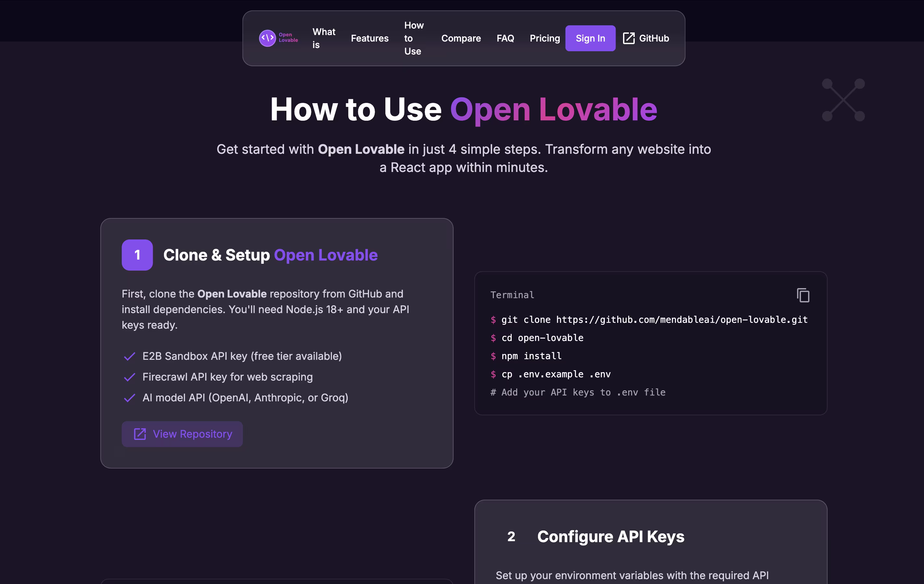
Task: Click the Open Lovable logo icon
Action: coord(267,38)
